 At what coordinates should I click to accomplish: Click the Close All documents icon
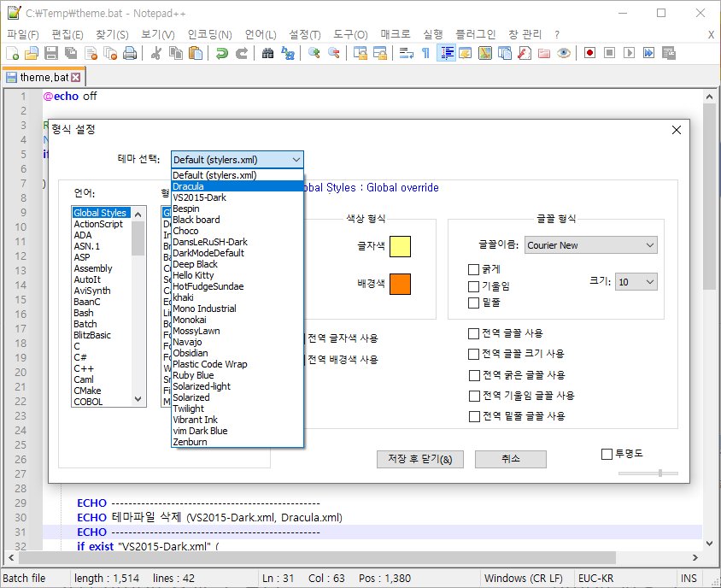pyautogui.click(x=110, y=53)
